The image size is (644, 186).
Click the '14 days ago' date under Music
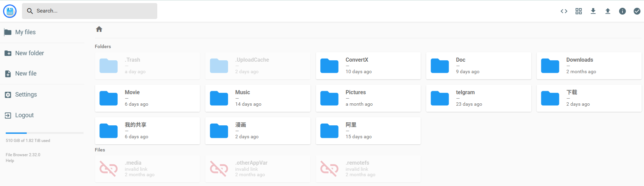point(248,104)
